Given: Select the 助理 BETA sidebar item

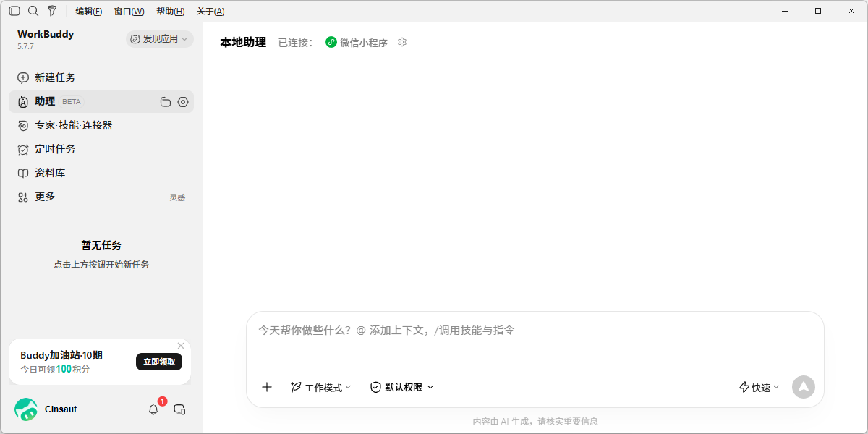Looking at the screenshot, I should click(x=101, y=101).
